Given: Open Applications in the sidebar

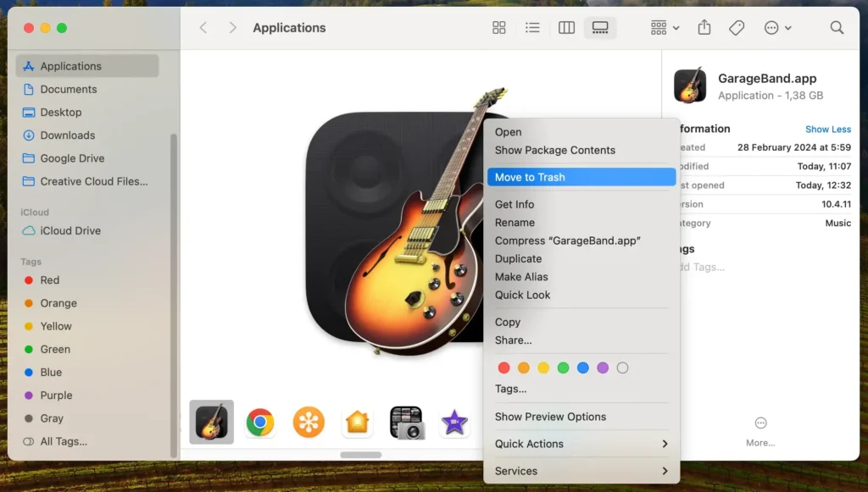Looking at the screenshot, I should click(x=87, y=66).
